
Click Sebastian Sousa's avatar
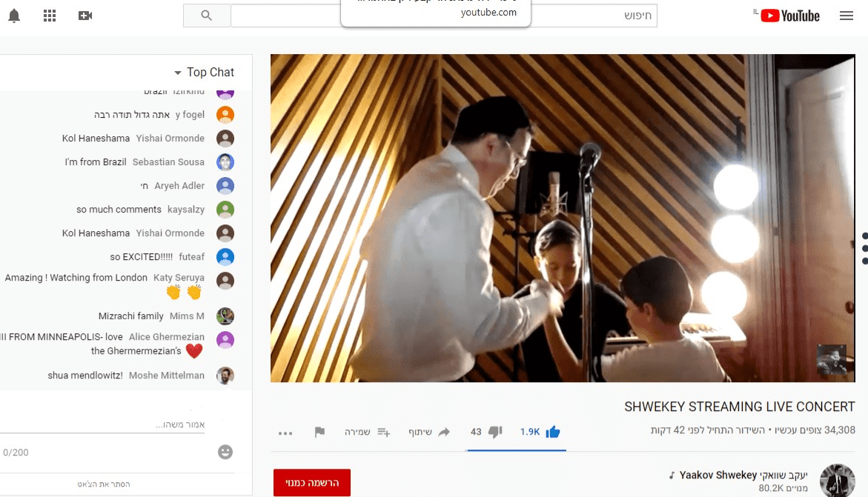tap(225, 162)
